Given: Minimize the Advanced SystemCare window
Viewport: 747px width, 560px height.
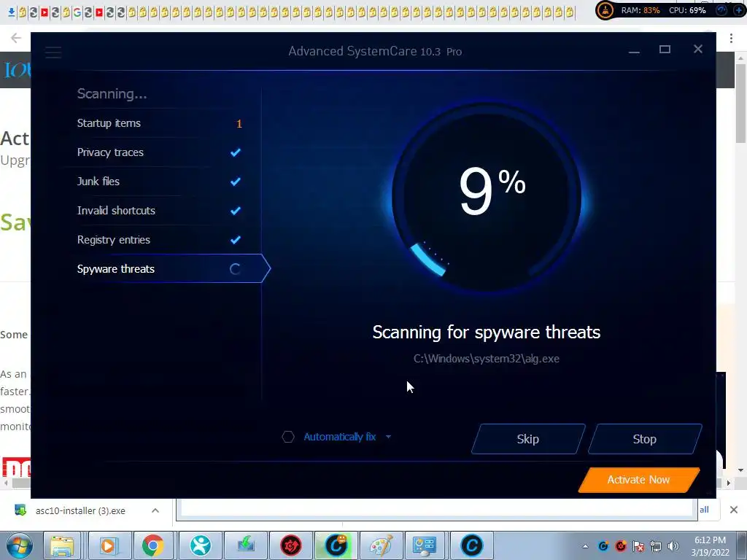Looking at the screenshot, I should (x=634, y=50).
